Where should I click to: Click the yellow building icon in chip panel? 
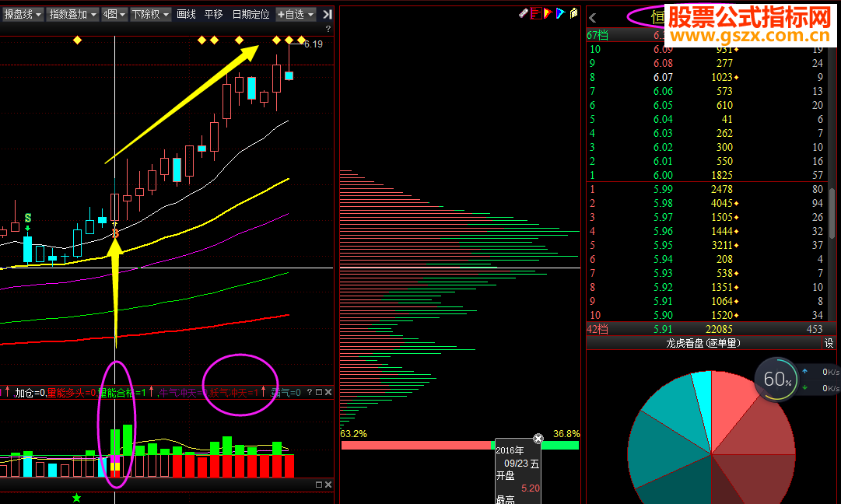573,13
